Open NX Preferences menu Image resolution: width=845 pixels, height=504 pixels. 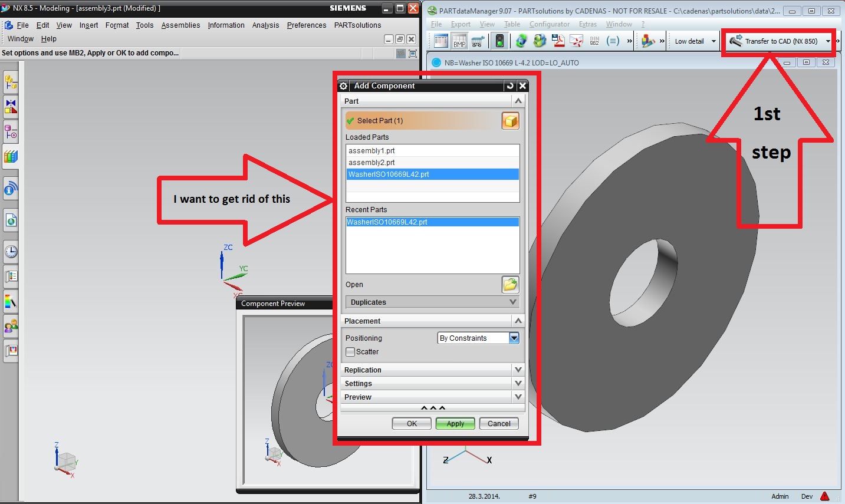coord(307,25)
